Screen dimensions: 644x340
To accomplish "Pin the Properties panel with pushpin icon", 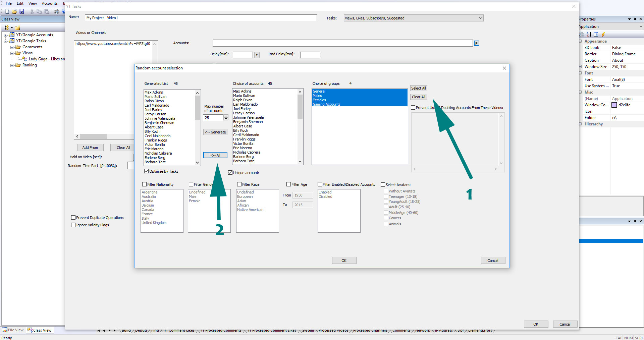I will pos(635,19).
